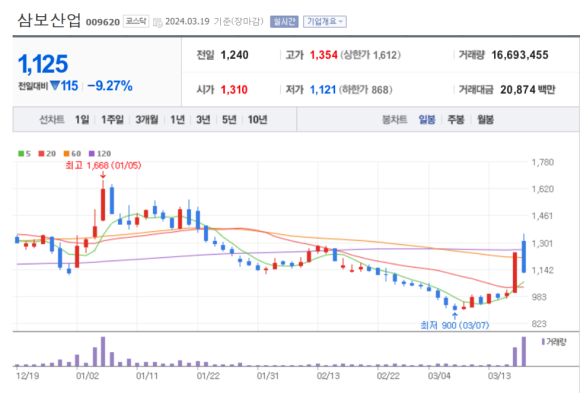This screenshot has width=580, height=393.
Task: Select the 1년 line chart tab
Action: coord(177,120)
